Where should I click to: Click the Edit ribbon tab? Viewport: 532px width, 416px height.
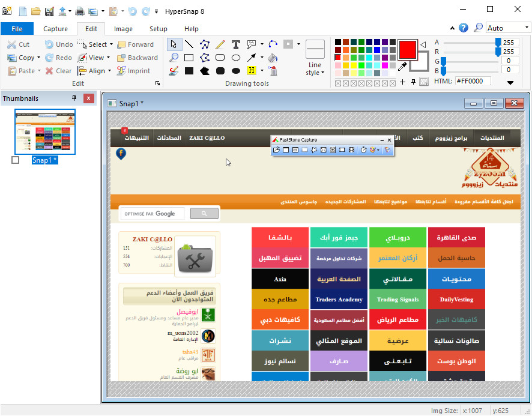pyautogui.click(x=91, y=29)
